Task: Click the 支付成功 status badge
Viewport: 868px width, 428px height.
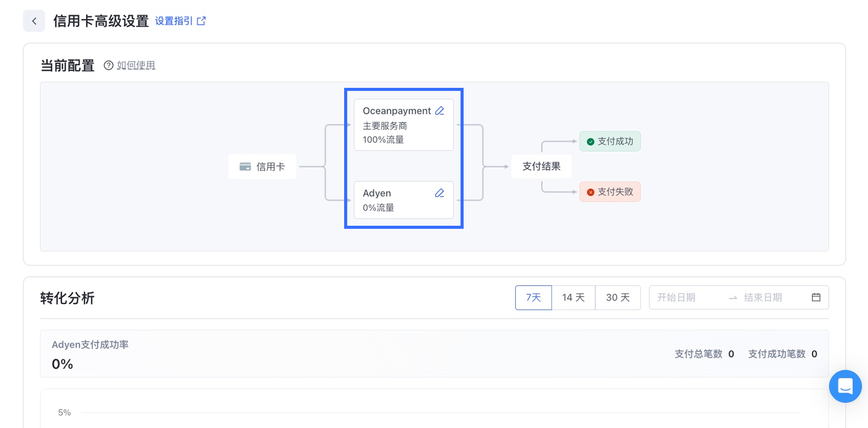Action: click(x=610, y=141)
